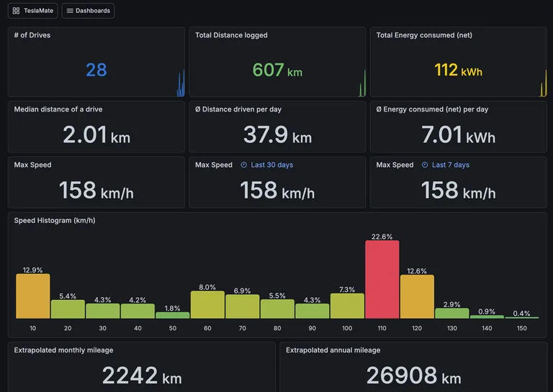Click the 37.9 km value
553x392 pixels.
[x=277, y=135]
